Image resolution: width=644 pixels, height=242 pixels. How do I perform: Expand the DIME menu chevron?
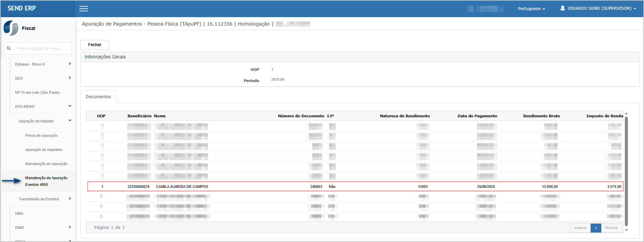(70, 227)
